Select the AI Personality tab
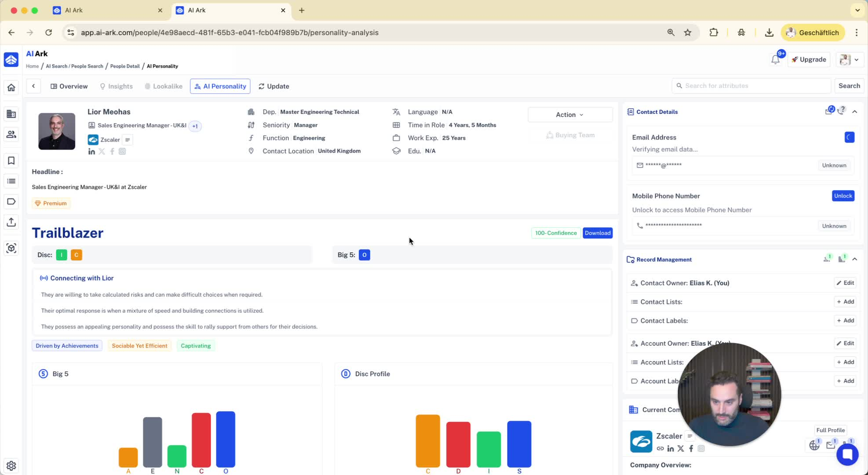Image resolution: width=868 pixels, height=475 pixels. pos(220,86)
